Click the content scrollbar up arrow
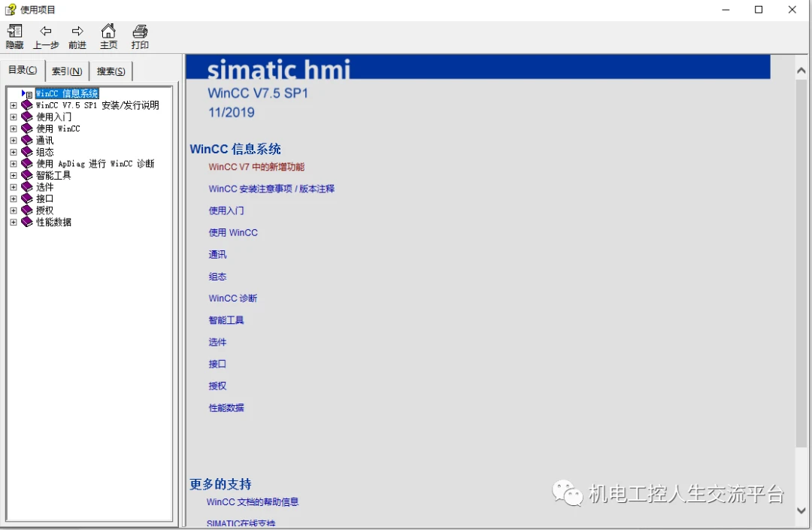 click(801, 71)
